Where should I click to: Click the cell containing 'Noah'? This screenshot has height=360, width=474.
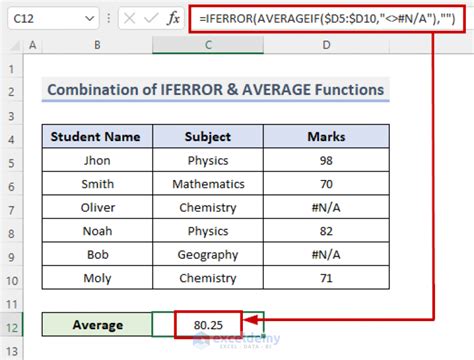pos(97,231)
